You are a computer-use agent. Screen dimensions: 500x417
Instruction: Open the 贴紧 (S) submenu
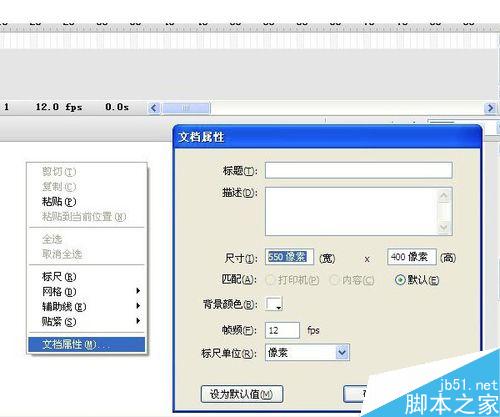pos(87,322)
